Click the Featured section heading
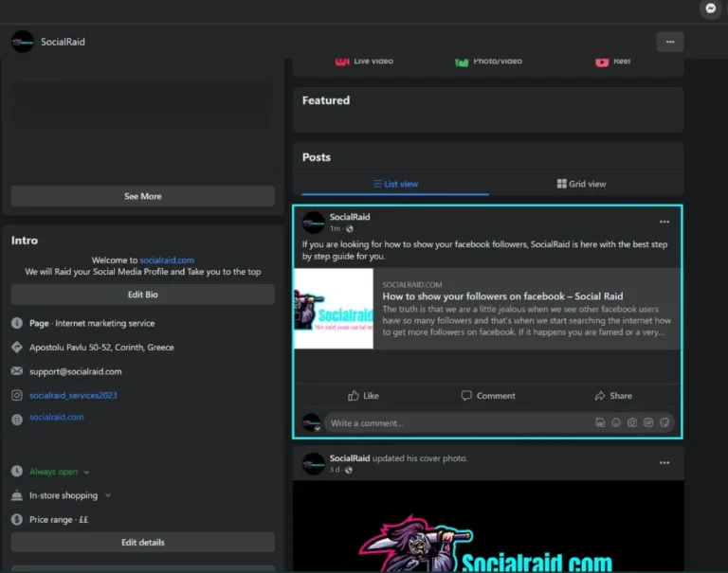The image size is (728, 573). [326, 100]
